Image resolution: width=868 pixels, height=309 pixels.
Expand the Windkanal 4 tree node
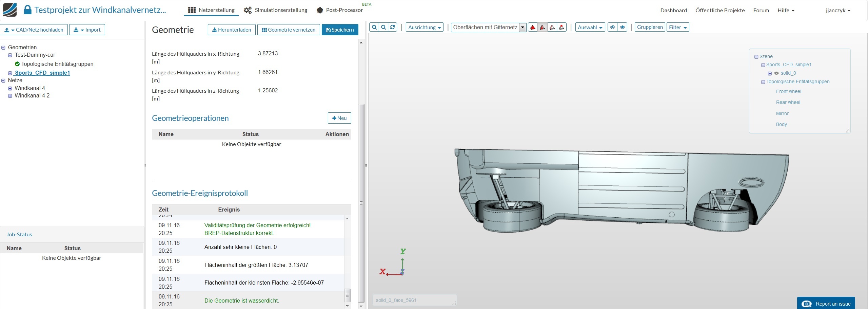(10, 88)
